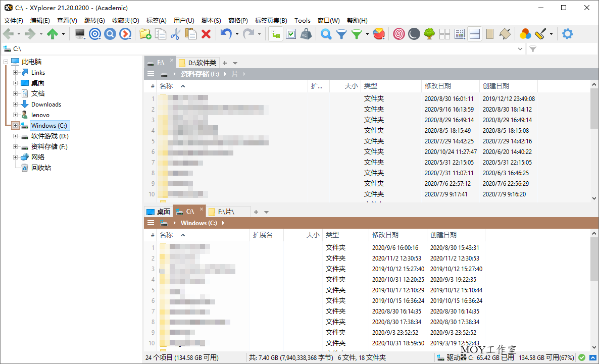Click the Undo arrow icon

(226, 34)
